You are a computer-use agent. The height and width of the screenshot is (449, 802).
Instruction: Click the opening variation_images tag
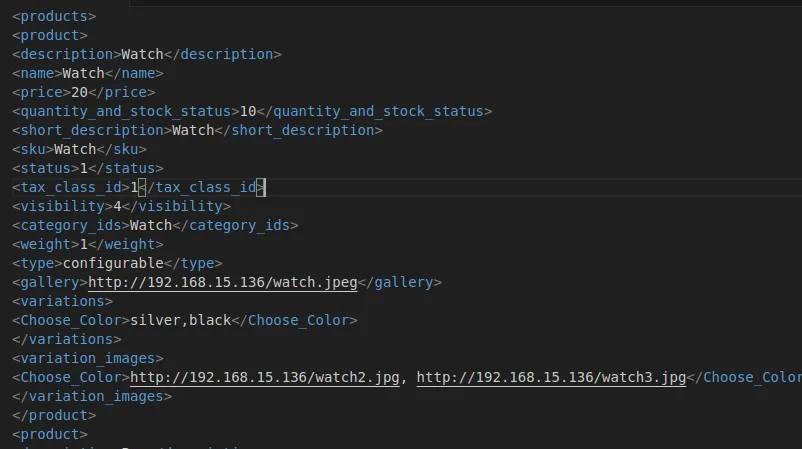[88, 359]
